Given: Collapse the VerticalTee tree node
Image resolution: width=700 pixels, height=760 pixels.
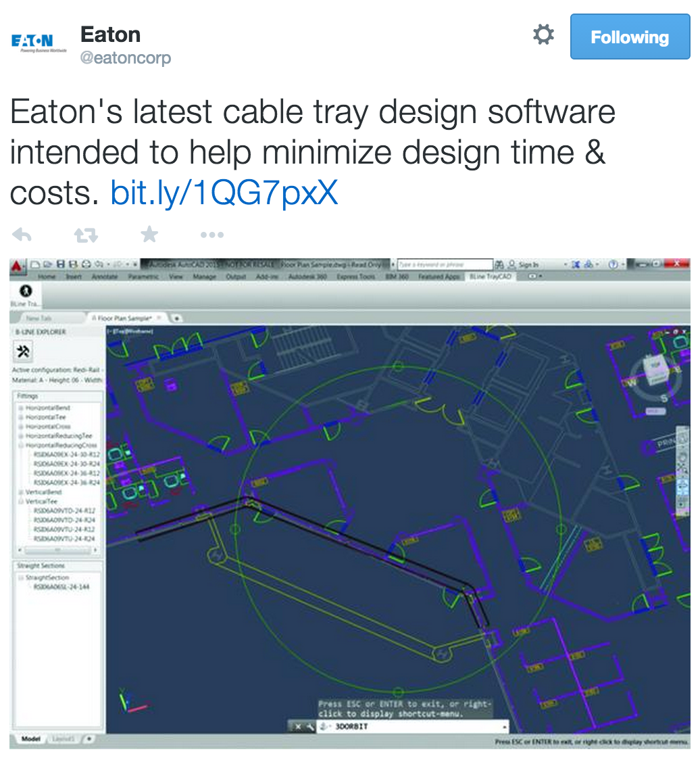Looking at the screenshot, I should (21, 502).
